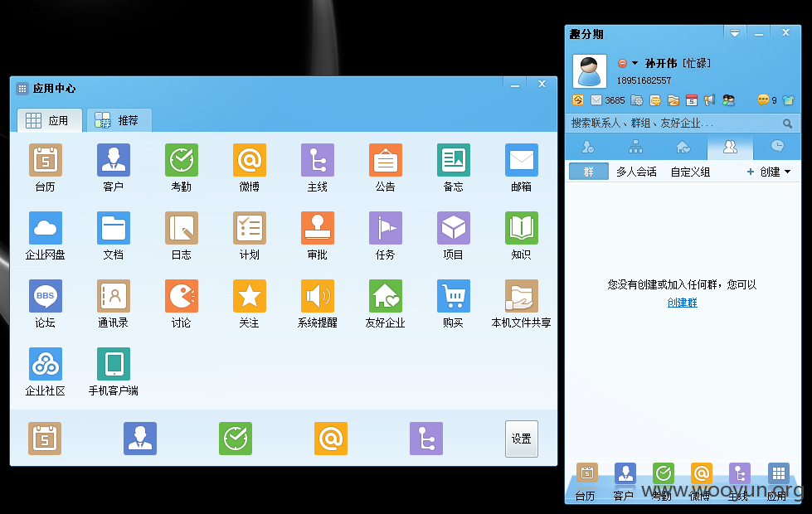Open the 日志 journal app
The image size is (812, 514).
(x=182, y=228)
